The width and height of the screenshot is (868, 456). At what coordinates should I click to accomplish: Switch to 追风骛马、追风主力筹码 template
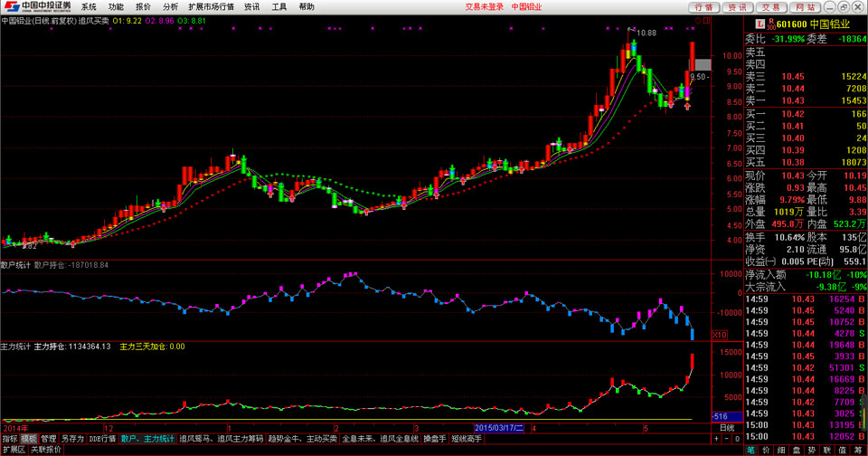pyautogui.click(x=221, y=439)
